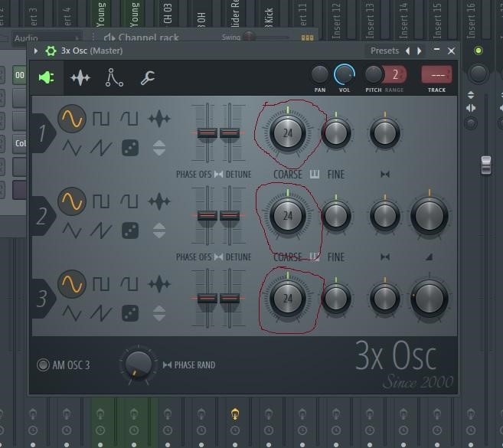Open the sampler waveform settings tab
Image resolution: width=503 pixels, height=448 pixels.
coord(80,77)
